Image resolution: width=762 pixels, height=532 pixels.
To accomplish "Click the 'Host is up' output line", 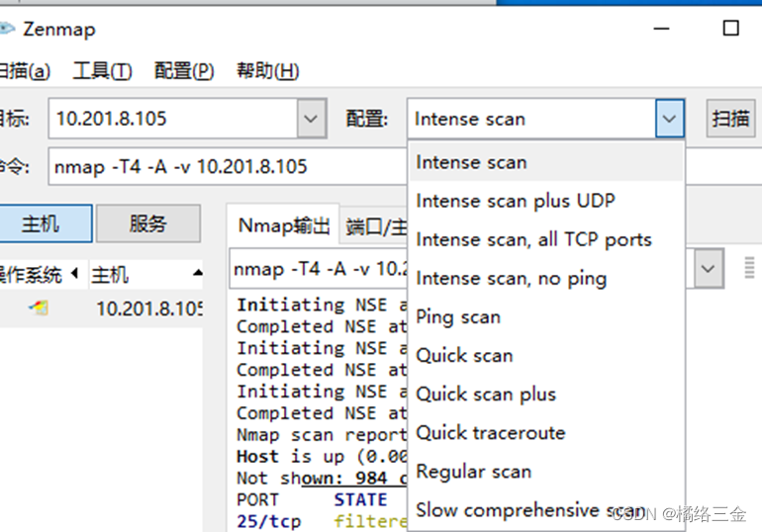I will point(322,457).
